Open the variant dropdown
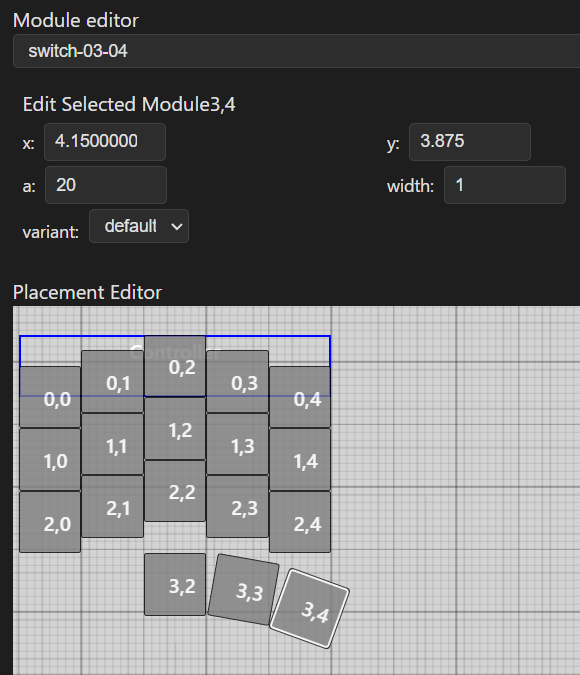 [x=139, y=226]
